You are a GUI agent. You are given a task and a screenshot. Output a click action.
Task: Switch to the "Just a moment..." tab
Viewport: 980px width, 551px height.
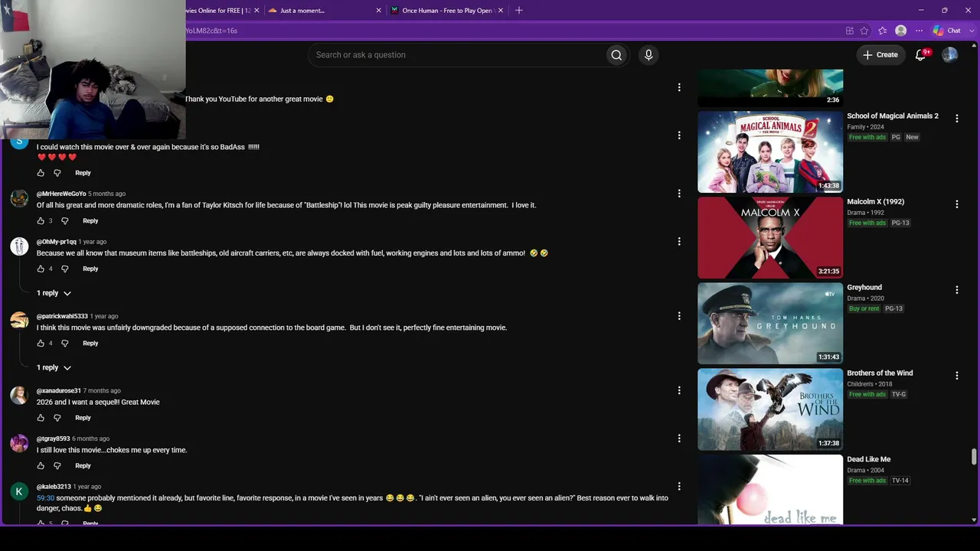click(x=302, y=11)
